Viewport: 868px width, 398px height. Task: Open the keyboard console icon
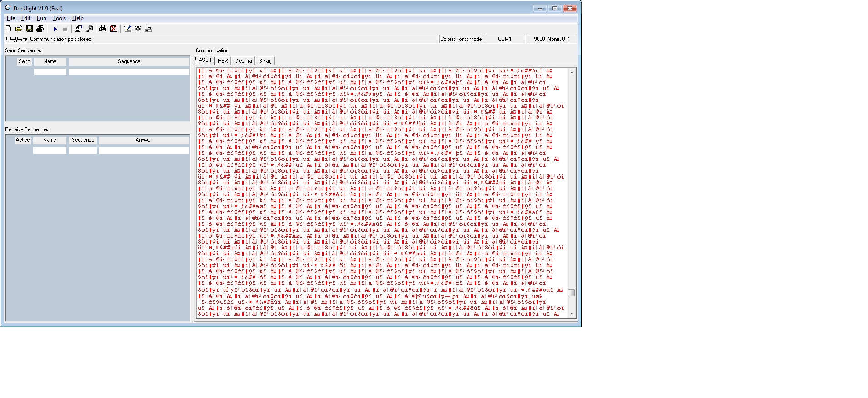pyautogui.click(x=148, y=29)
